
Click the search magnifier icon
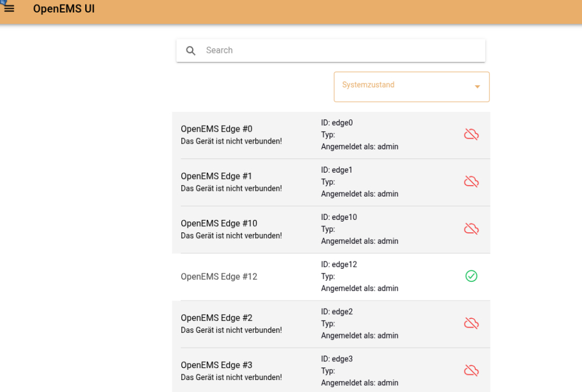[x=191, y=51]
